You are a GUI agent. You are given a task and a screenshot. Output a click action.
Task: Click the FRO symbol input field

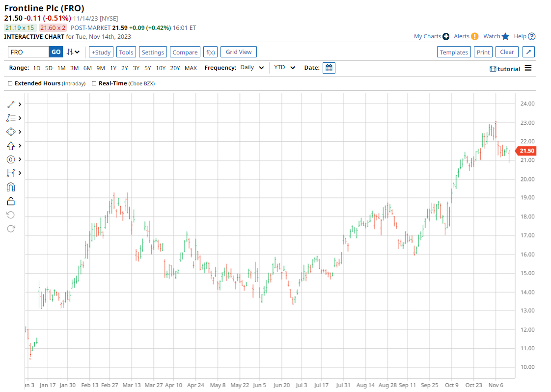point(28,52)
